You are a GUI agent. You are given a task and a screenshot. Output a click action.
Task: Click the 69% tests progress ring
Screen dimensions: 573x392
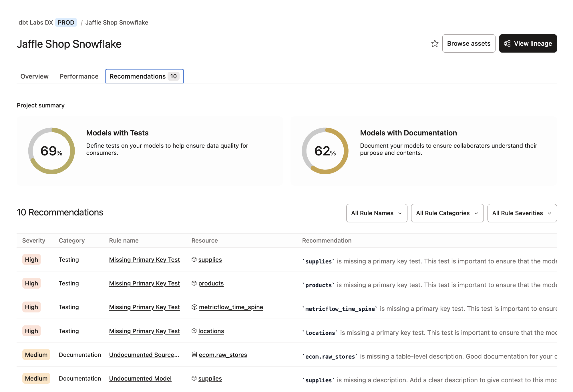[51, 151]
